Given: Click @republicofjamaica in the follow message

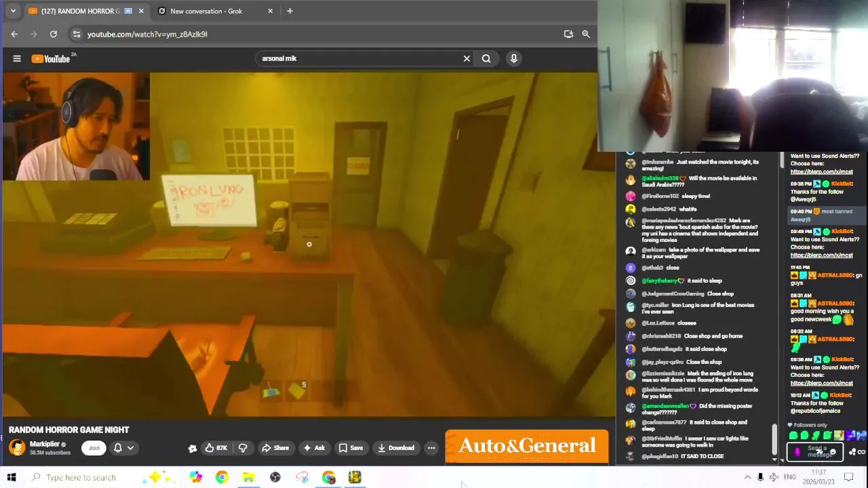Looking at the screenshot, I should click(816, 411).
